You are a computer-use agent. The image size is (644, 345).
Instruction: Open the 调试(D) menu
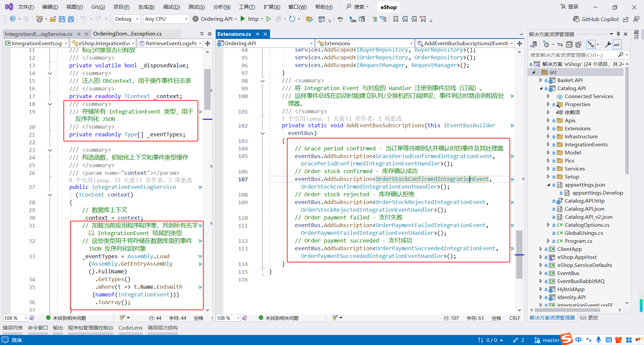pyautogui.click(x=171, y=7)
